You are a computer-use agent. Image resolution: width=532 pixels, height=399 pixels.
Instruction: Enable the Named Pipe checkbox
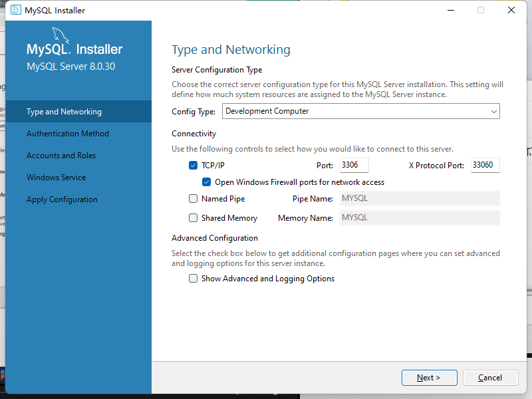coord(193,198)
